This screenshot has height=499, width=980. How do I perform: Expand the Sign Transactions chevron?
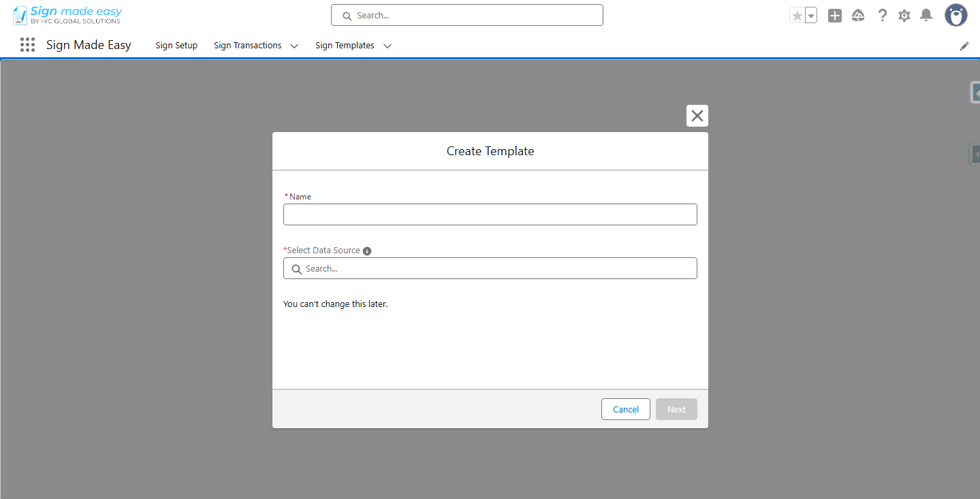[294, 46]
